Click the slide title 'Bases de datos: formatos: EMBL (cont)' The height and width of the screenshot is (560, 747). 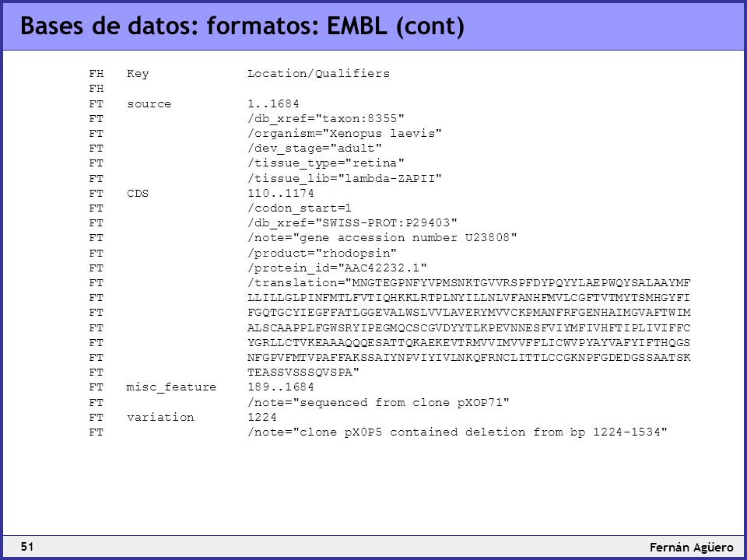[242, 26]
